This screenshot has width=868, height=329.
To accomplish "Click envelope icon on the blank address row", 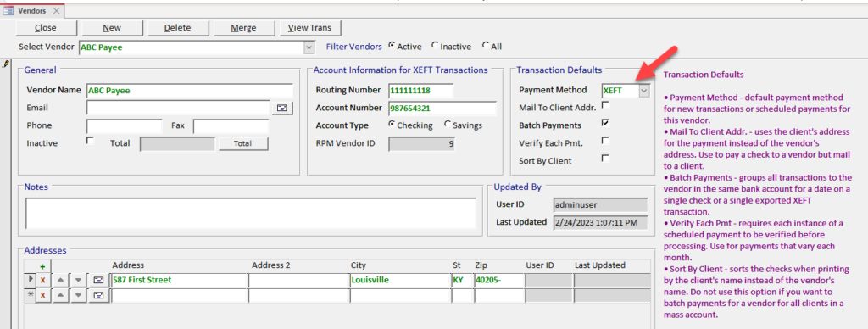I will point(99,295).
